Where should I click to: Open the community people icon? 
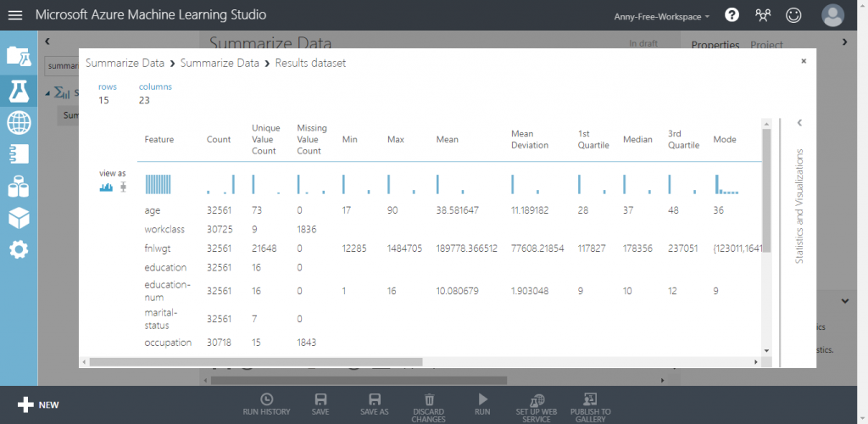tap(763, 15)
